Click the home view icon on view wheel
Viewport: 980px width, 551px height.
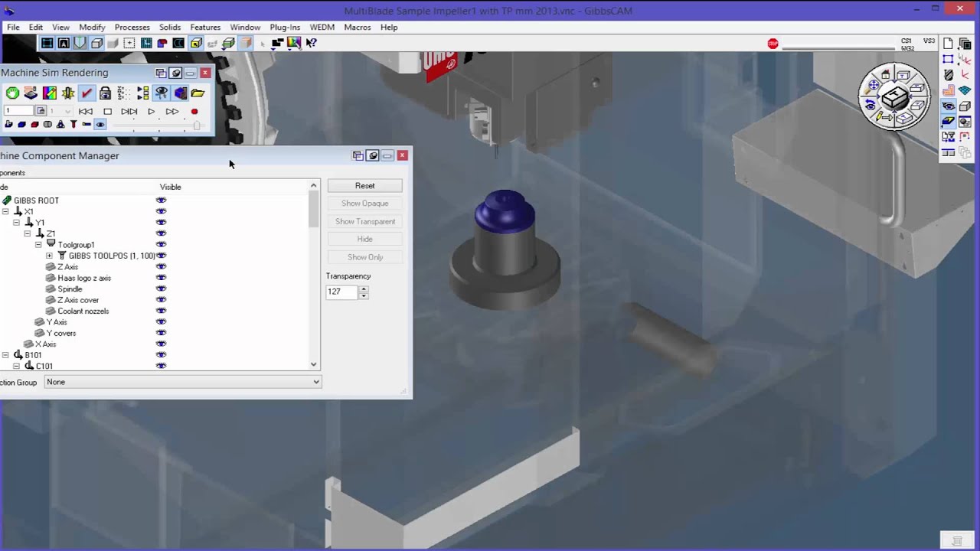(x=886, y=75)
